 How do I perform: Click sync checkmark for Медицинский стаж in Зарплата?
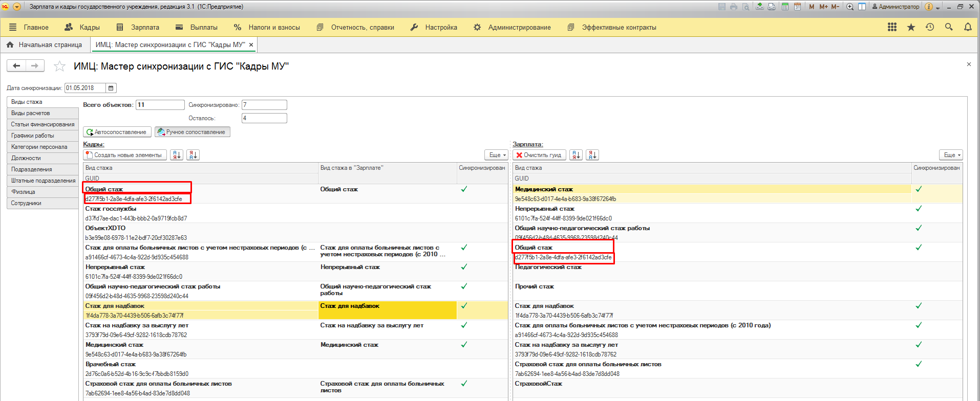click(919, 189)
